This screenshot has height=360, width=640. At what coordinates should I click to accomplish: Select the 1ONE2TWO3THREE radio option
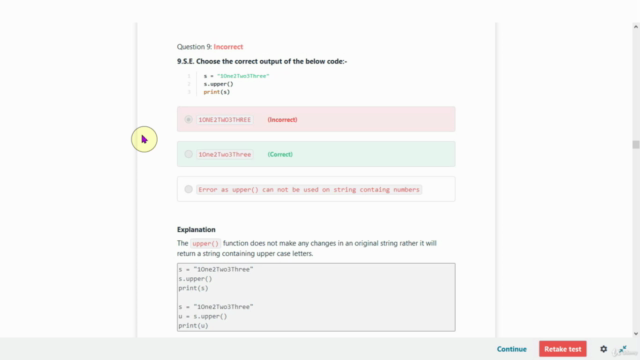[x=188, y=120]
